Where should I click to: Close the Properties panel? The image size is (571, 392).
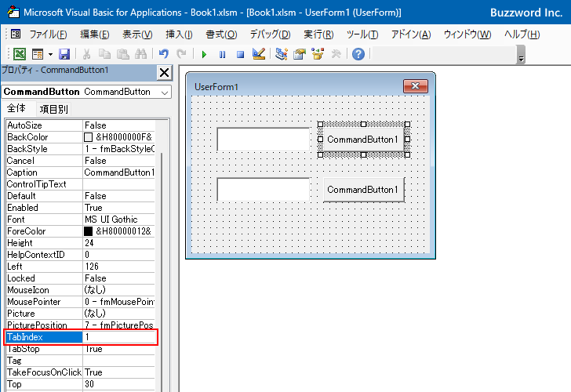[x=164, y=73]
